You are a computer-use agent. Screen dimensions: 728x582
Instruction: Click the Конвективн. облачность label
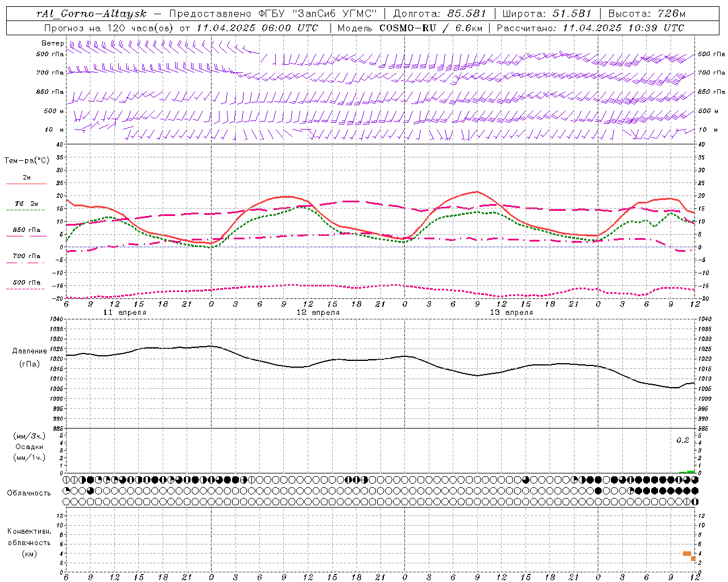point(29,537)
